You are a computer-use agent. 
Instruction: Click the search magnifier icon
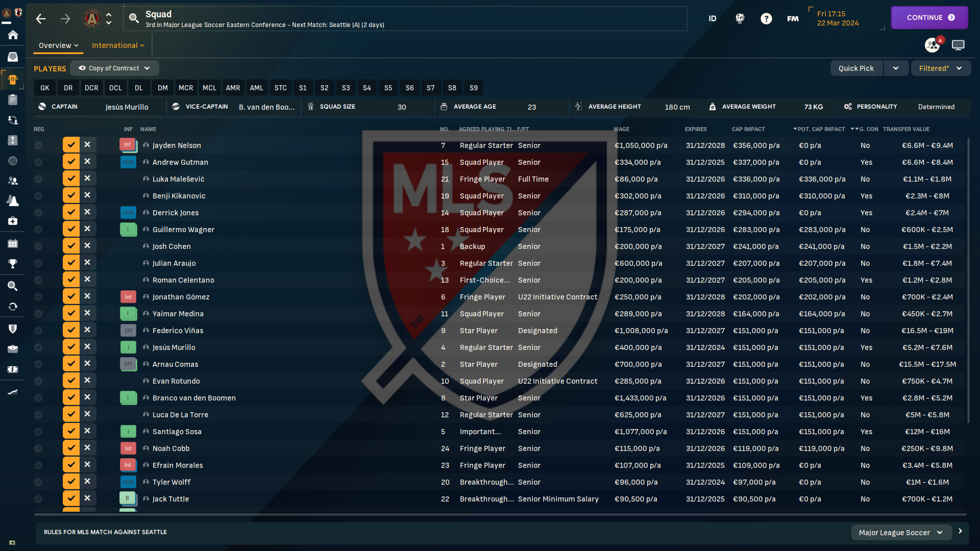click(134, 18)
